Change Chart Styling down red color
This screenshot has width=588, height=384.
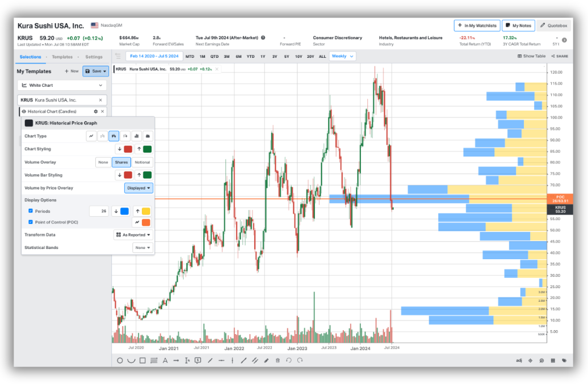[x=128, y=149]
